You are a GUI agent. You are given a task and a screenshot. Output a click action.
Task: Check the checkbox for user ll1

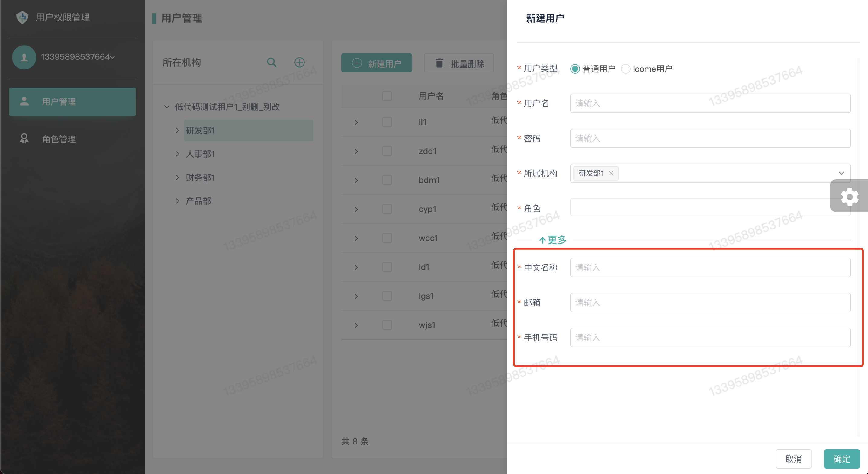point(387,122)
